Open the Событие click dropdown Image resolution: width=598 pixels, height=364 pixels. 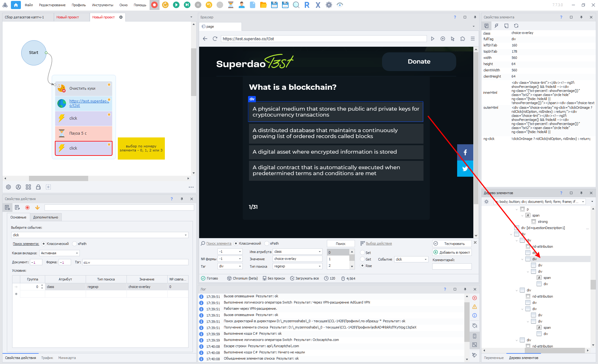(x=411, y=259)
